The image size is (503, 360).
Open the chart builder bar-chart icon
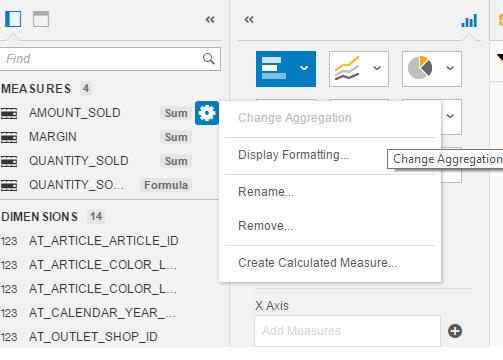[469, 21]
